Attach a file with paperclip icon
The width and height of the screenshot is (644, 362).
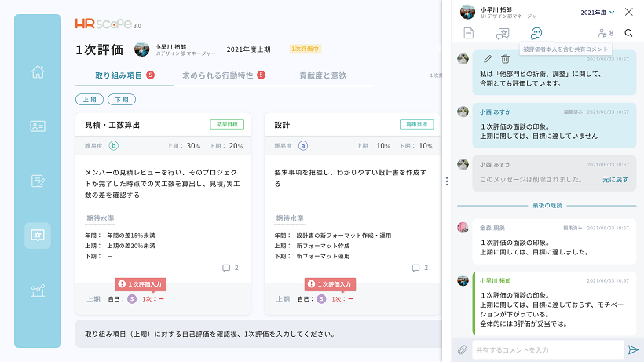[x=462, y=349]
